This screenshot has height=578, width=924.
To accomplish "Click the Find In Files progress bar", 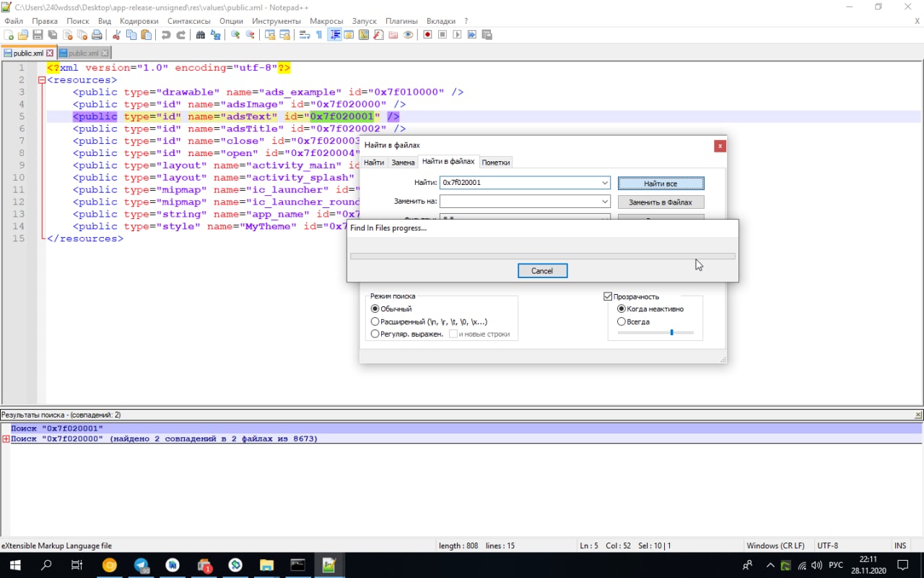I will point(542,256).
